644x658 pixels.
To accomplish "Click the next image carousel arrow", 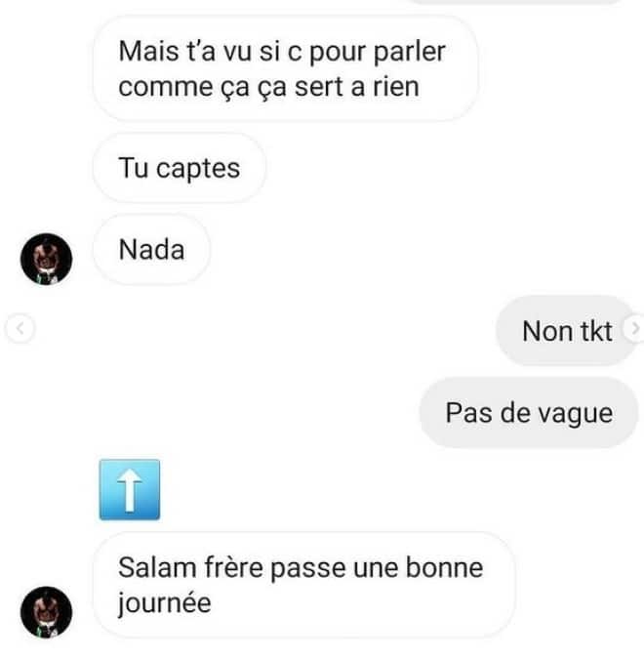I will (634, 329).
